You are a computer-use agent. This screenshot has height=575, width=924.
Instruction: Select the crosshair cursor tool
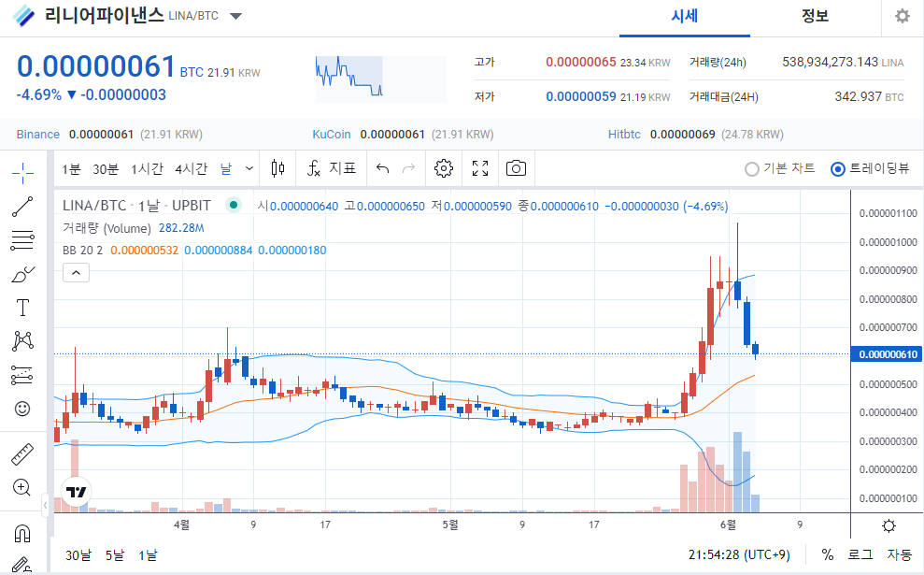[22, 173]
